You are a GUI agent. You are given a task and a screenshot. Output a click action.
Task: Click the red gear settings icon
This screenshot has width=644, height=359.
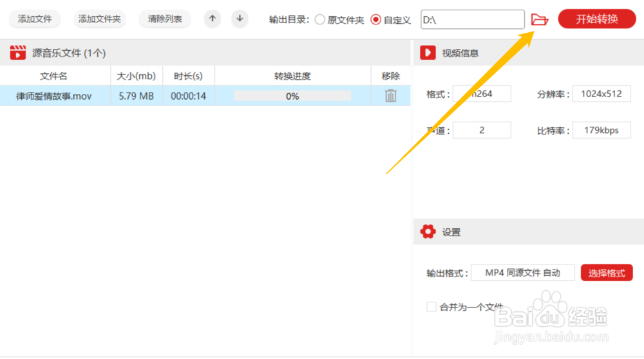coord(428,232)
